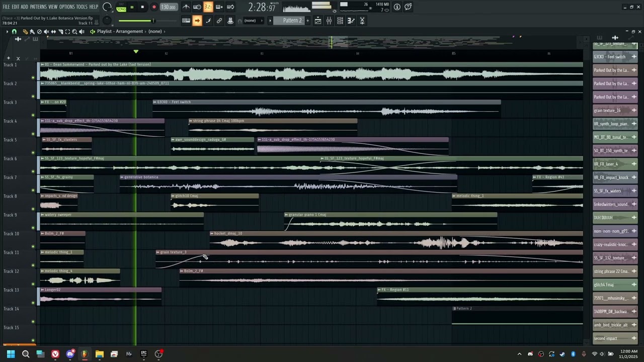Open the channel rack icon

pyautogui.click(x=340, y=21)
